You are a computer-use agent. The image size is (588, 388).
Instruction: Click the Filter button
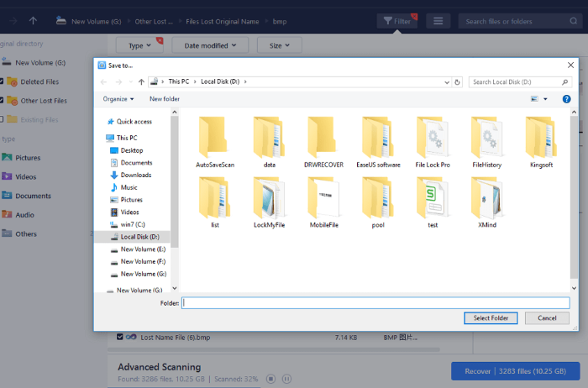pyautogui.click(x=397, y=21)
